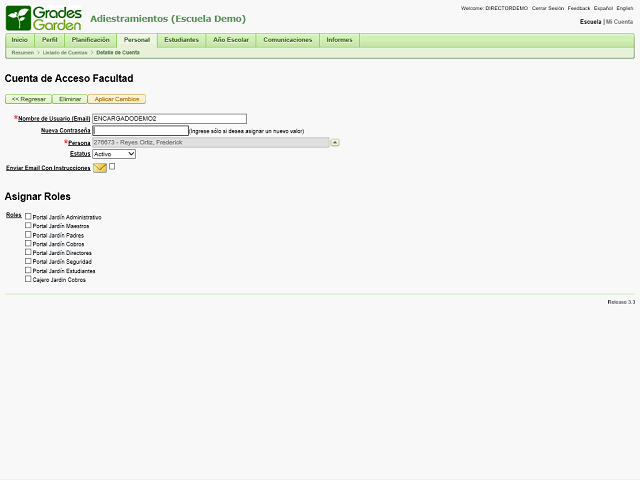Screen dimensions: 640x480
Task: Check Portal Jardín Directores role
Action: click(28, 252)
